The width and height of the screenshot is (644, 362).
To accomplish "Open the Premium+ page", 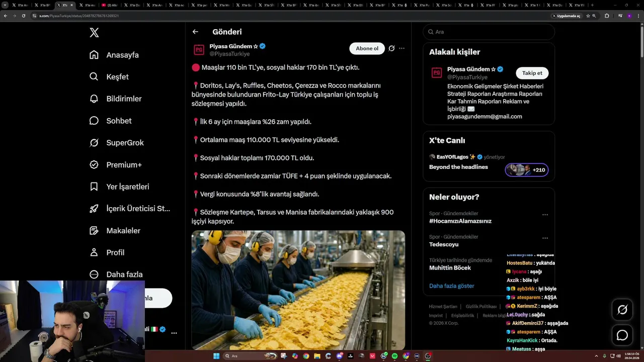I will pos(115,165).
